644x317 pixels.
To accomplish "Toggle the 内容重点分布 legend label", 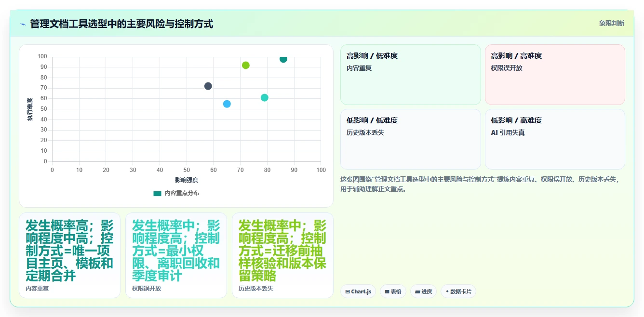I will click(x=182, y=193).
